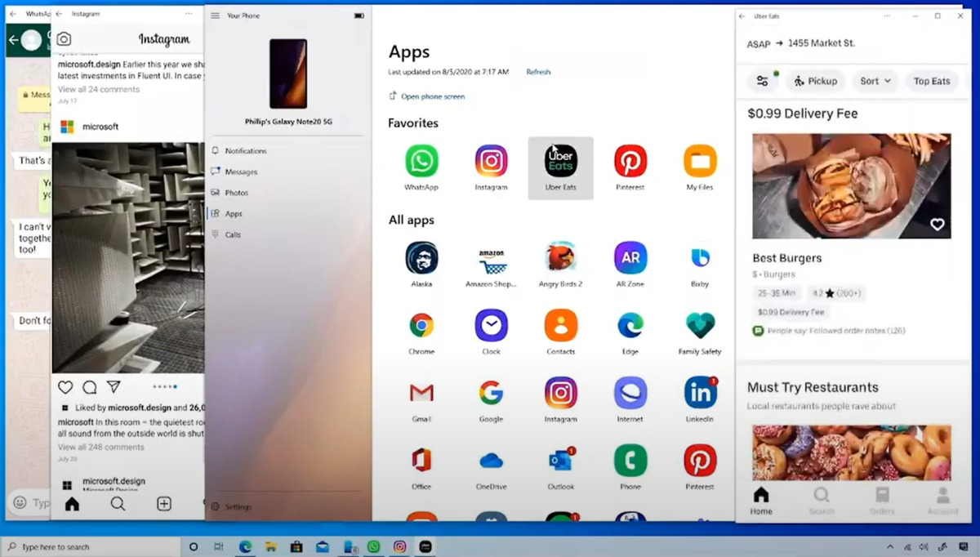
Task: Open the Phone app icon
Action: 630,461
